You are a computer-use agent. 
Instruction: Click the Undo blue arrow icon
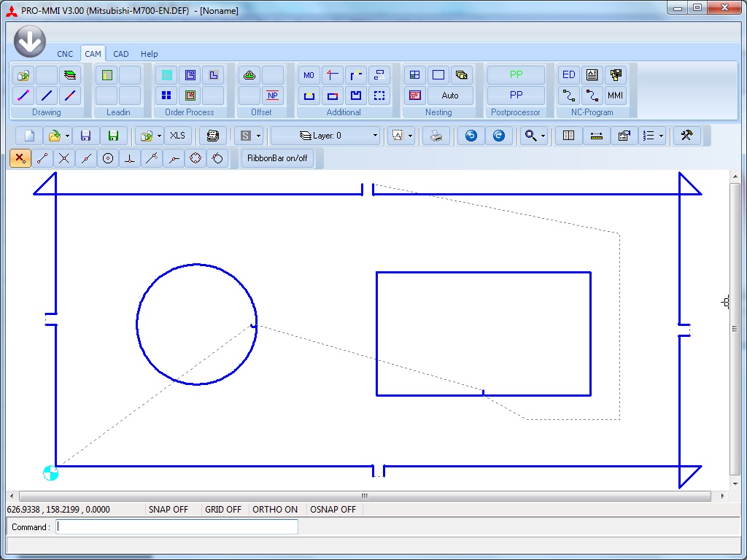click(471, 136)
